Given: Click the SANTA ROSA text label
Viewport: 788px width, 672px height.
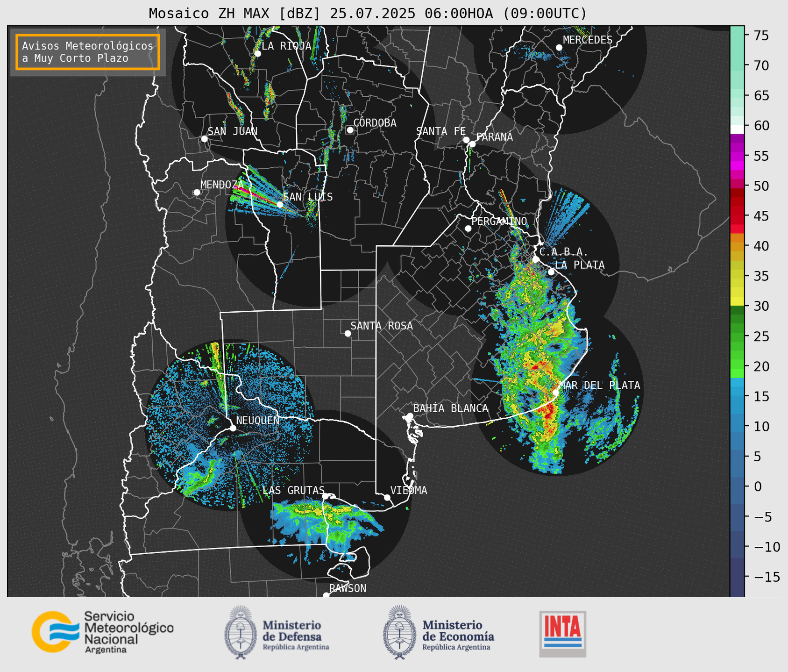Looking at the screenshot, I should click(382, 326).
